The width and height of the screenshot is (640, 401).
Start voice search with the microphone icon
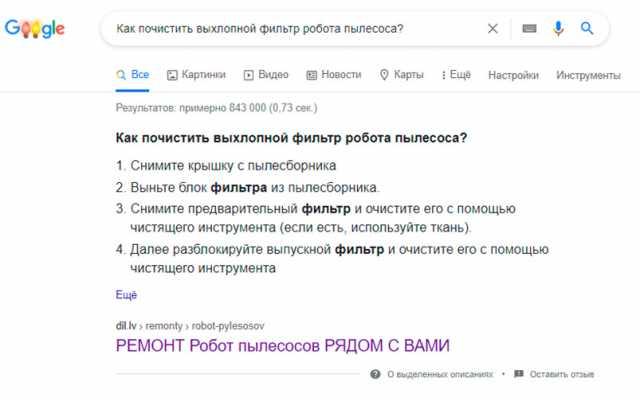[558, 29]
